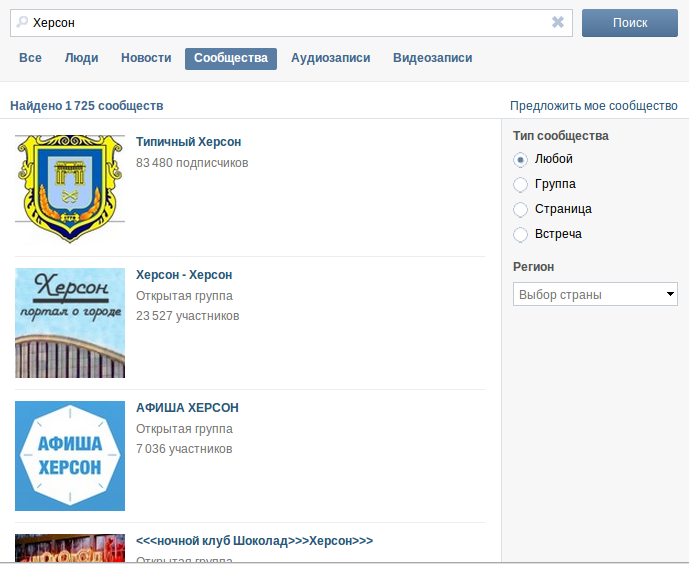Image resolution: width=689 pixels, height=564 pixels.
Task: Click the 83 480 подписчиков text
Action: 192,163
